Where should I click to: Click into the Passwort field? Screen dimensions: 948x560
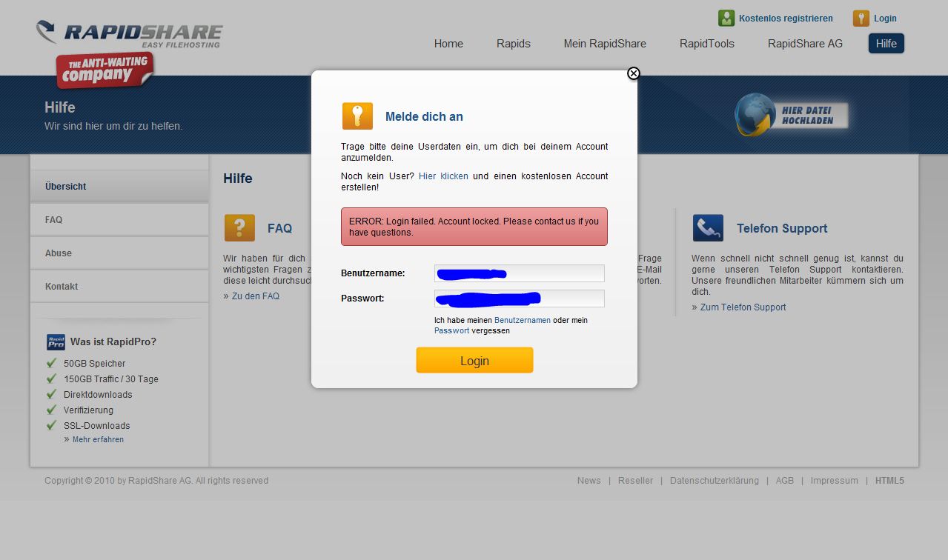[x=520, y=299]
